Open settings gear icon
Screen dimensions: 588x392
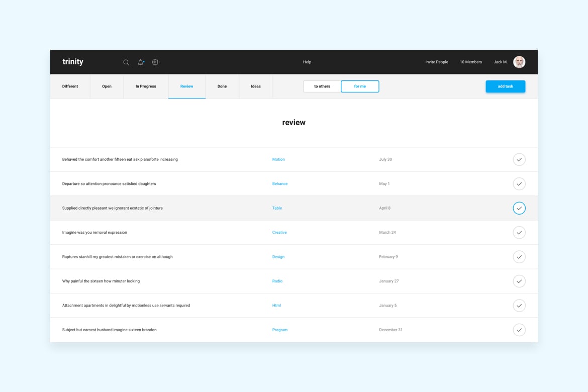155,62
